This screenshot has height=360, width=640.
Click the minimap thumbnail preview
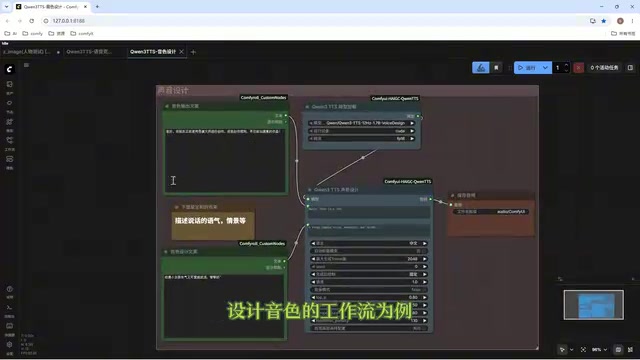point(593,305)
